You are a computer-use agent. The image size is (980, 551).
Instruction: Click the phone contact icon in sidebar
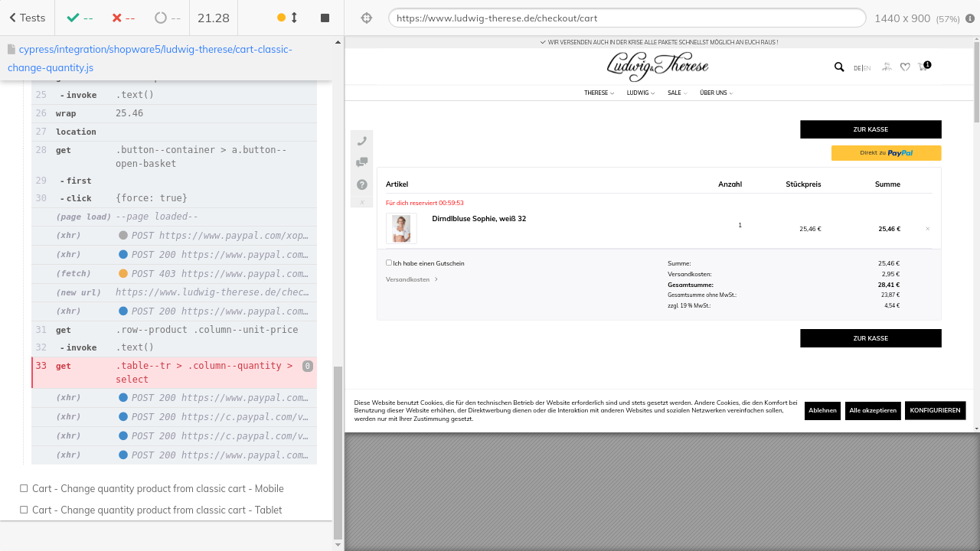[x=362, y=141]
